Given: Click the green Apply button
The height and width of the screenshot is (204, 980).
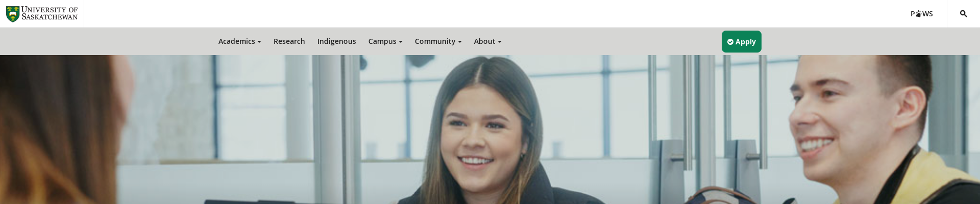Looking at the screenshot, I should click(741, 42).
